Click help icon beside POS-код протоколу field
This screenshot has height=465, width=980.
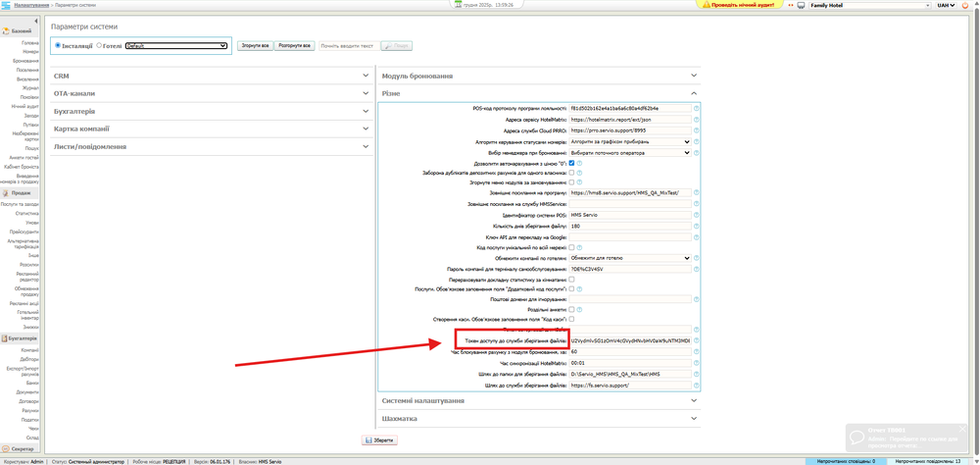[x=697, y=108]
